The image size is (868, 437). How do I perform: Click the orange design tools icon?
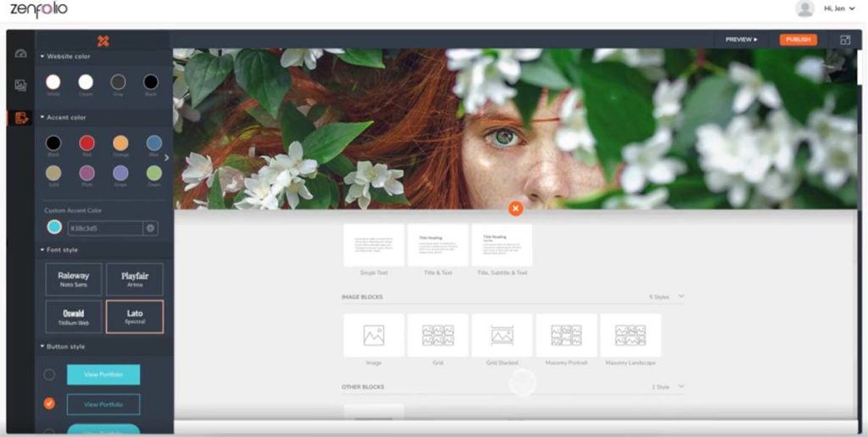(103, 41)
